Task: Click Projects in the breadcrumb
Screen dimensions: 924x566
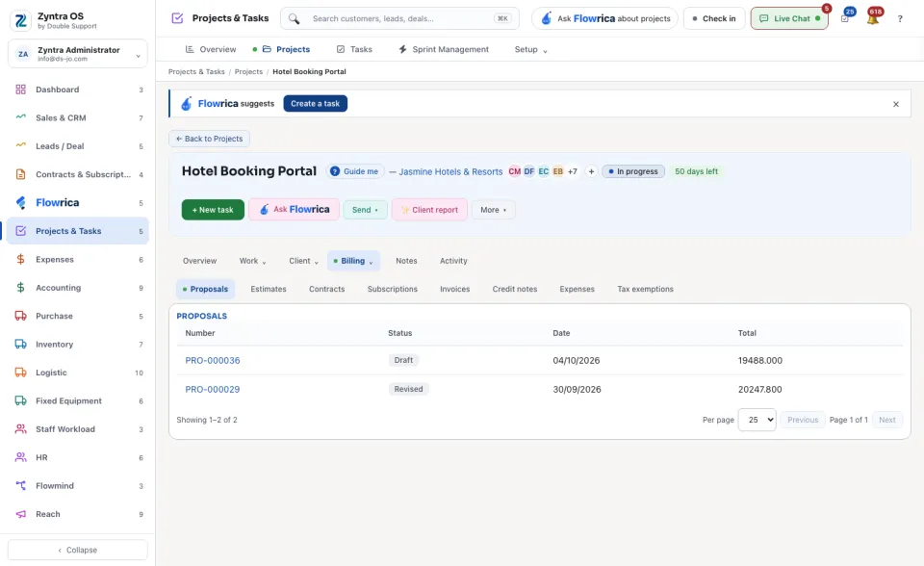Action: (x=248, y=72)
